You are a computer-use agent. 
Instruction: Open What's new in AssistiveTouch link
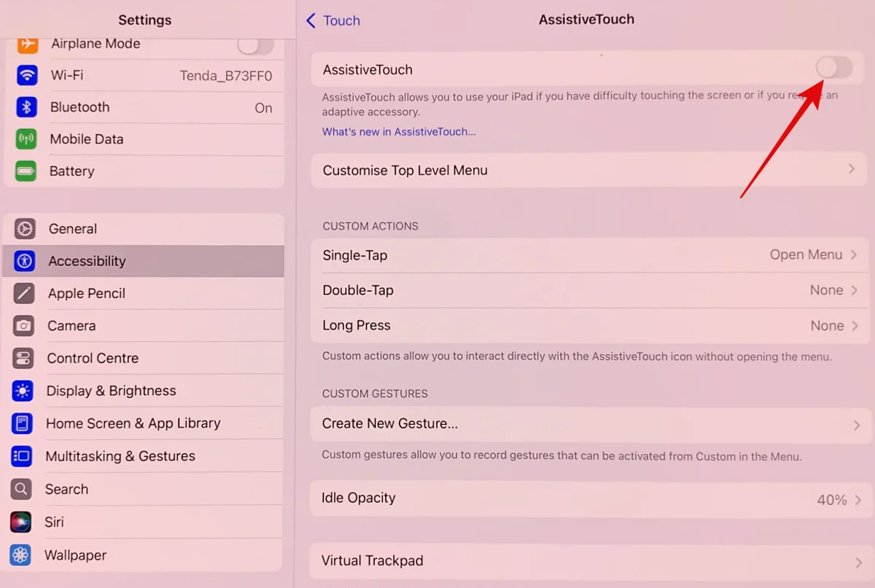[399, 132]
